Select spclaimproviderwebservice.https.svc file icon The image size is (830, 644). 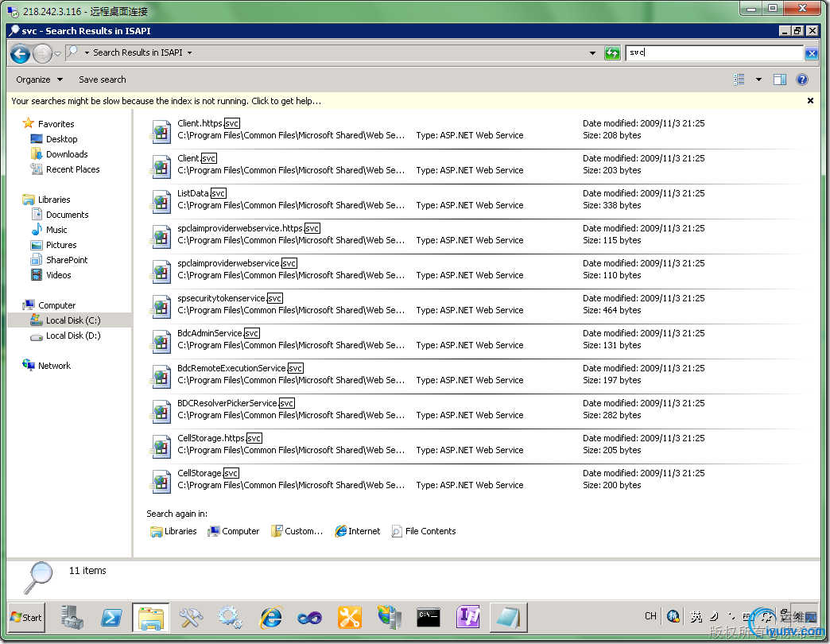click(x=161, y=236)
